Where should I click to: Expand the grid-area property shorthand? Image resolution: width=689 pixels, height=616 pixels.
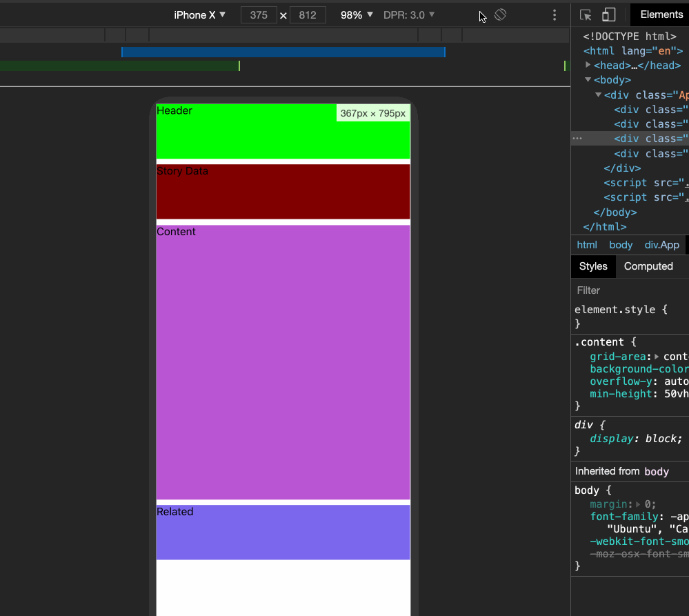pyautogui.click(x=657, y=357)
